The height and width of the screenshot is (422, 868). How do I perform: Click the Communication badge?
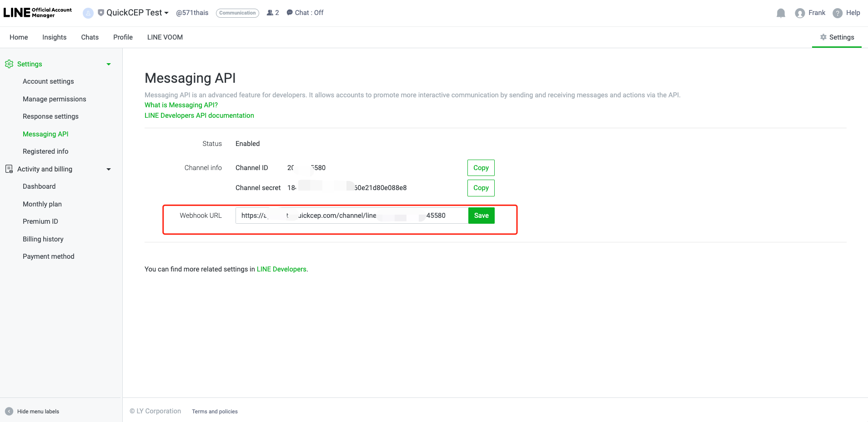[x=237, y=13]
